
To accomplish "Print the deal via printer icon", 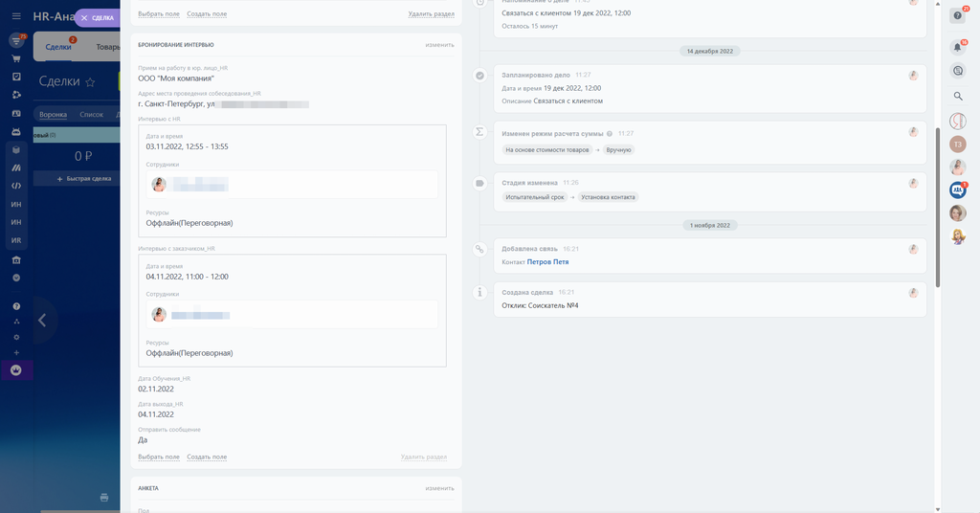I will 104,498.
